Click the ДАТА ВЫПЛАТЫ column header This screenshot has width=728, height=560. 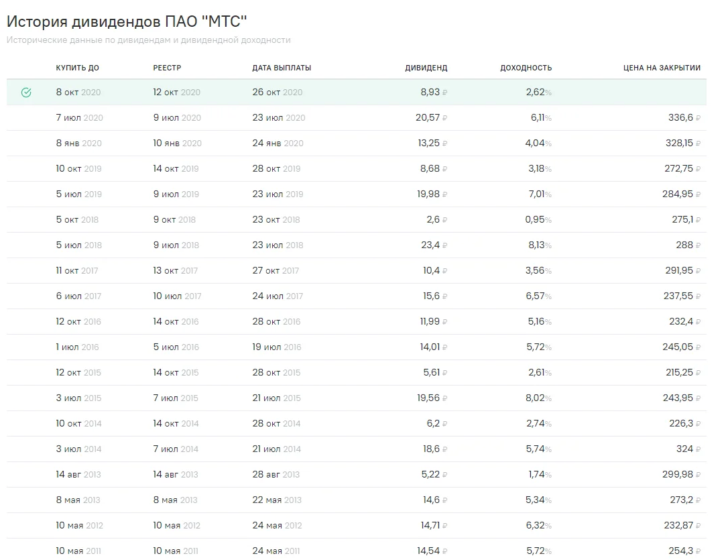coord(282,68)
